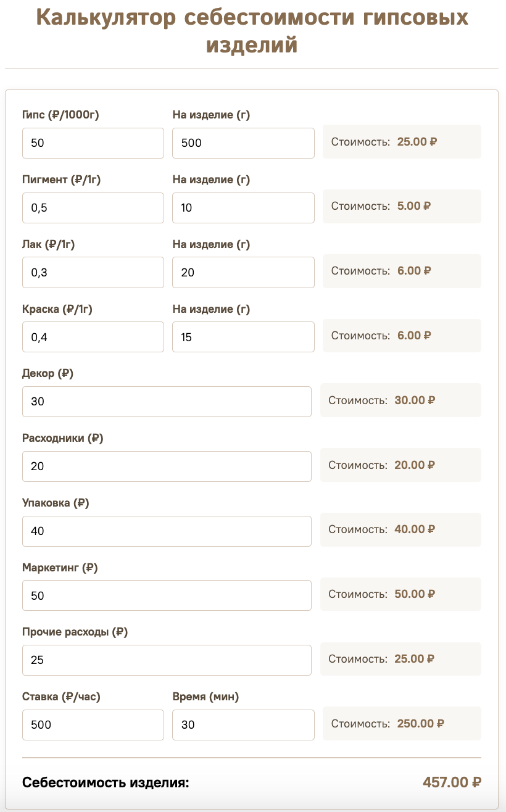This screenshot has height=812, width=506.
Task: Click the Упаковка cost input field
Action: click(167, 531)
